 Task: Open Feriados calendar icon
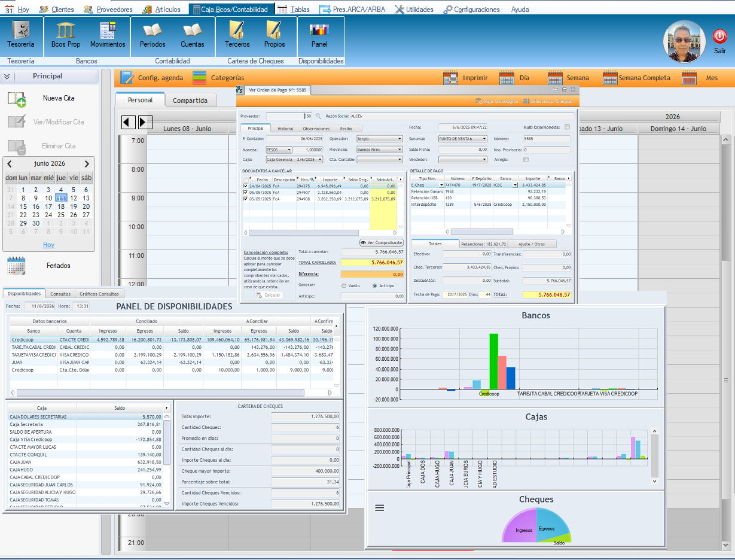point(16,266)
